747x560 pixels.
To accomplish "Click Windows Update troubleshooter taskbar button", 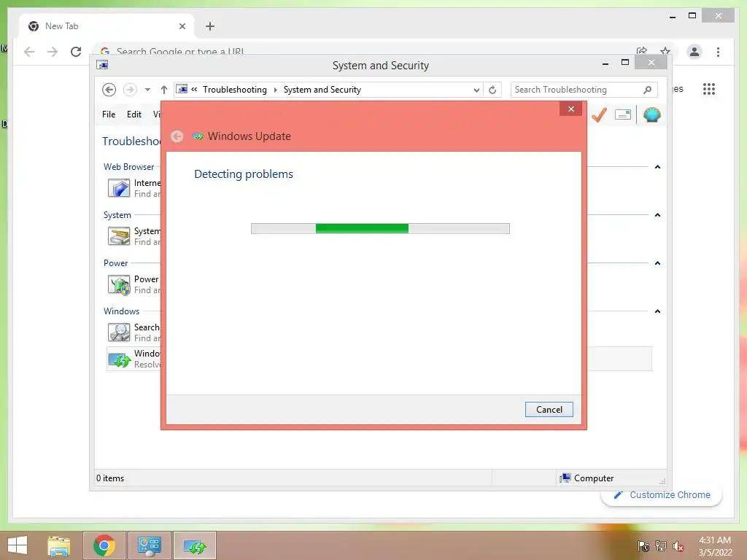I will [194, 545].
